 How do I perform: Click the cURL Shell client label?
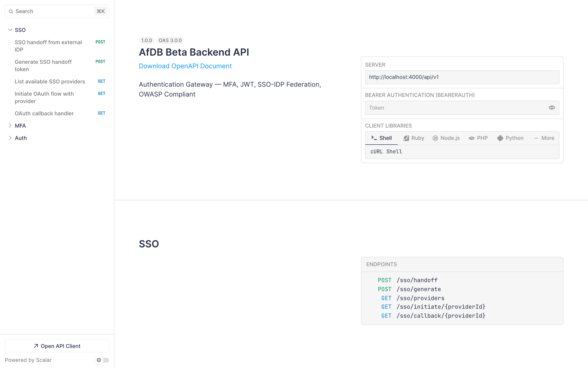click(386, 152)
